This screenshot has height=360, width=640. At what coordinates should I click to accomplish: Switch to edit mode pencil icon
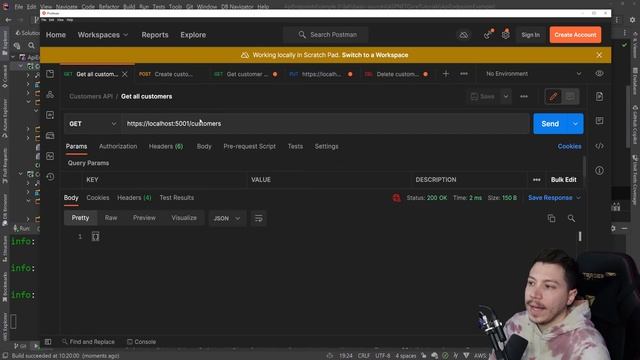click(553, 97)
